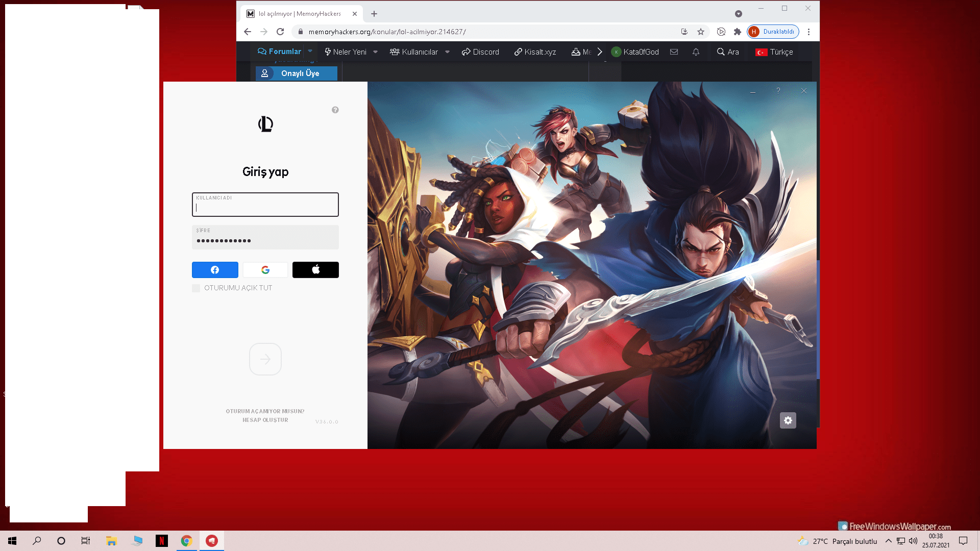Viewport: 980px width, 551px height.
Task: Expand the Neler Yeni dropdown arrow
Action: (x=375, y=52)
